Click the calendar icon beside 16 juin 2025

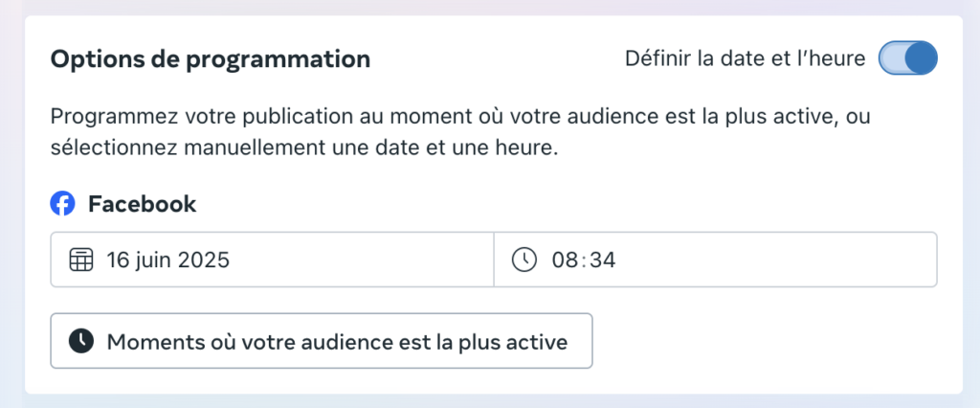click(81, 260)
